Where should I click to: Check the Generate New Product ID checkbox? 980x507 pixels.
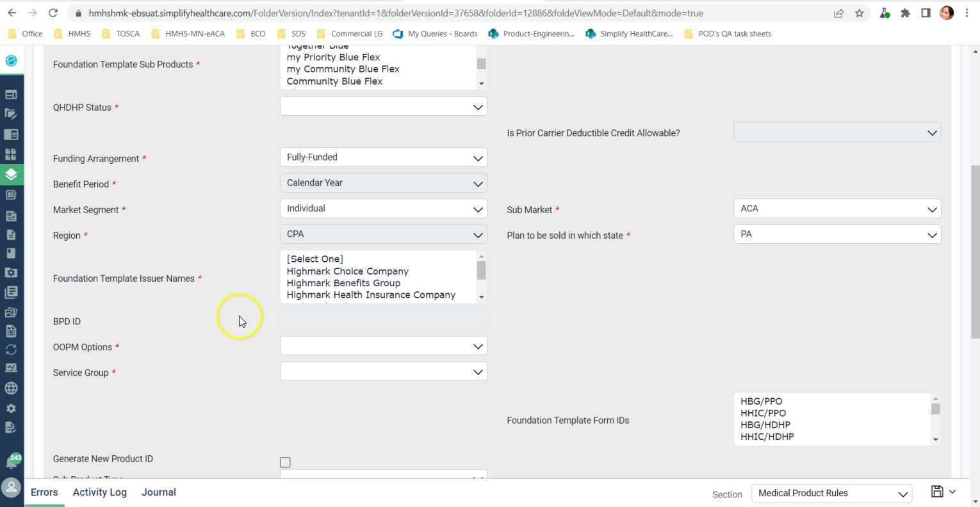pos(285,462)
